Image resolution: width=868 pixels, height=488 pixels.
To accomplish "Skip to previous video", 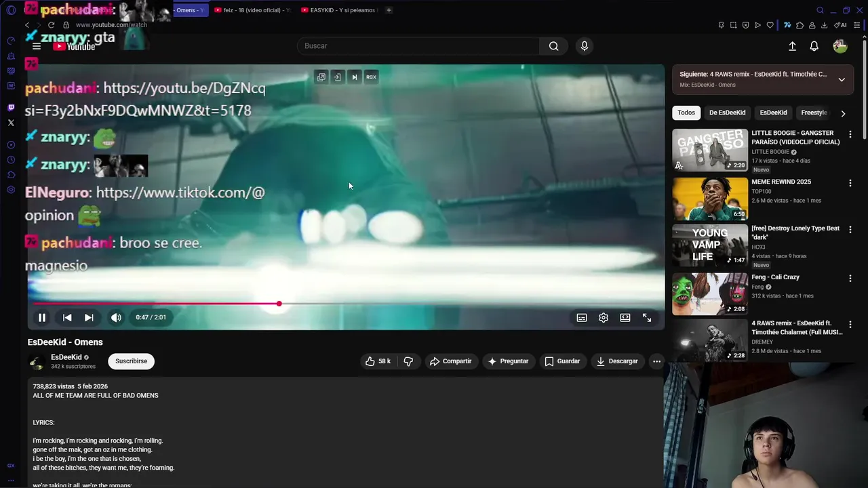I will (67, 317).
